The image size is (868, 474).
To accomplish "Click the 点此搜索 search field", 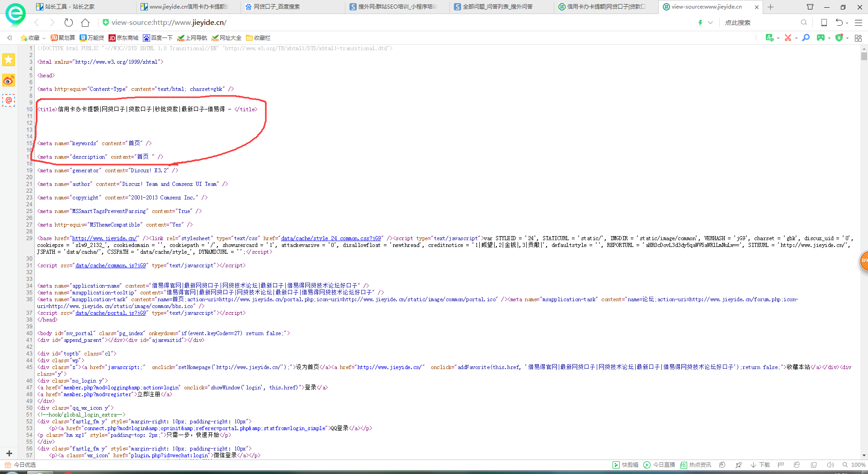I will pos(759,23).
